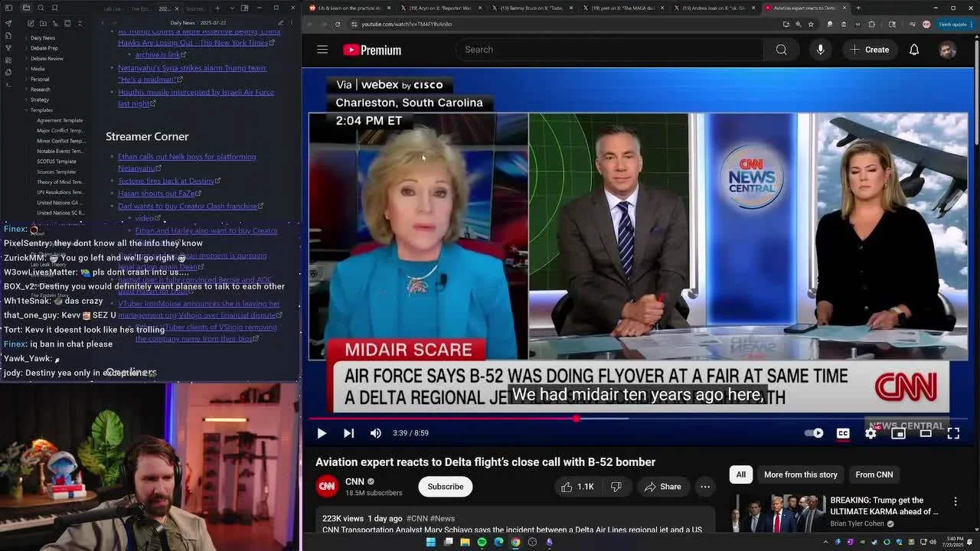Image resolution: width=980 pixels, height=551 pixels.
Task: Expand the Research folder
Action: (40, 90)
